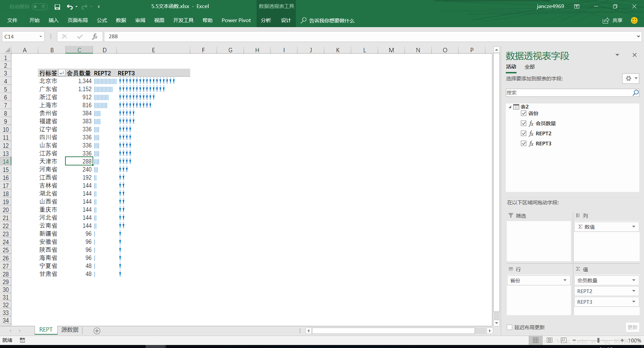Click the vertical scrollbar thumb
This screenshot has width=644, height=348.
tap(496, 183)
